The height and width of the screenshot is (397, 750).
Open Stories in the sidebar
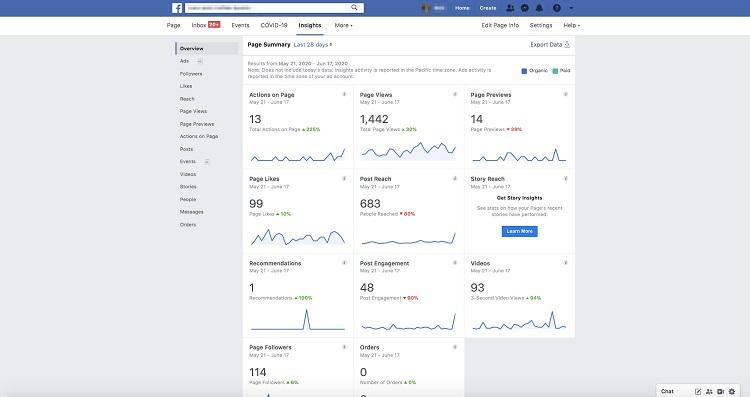coord(188,187)
